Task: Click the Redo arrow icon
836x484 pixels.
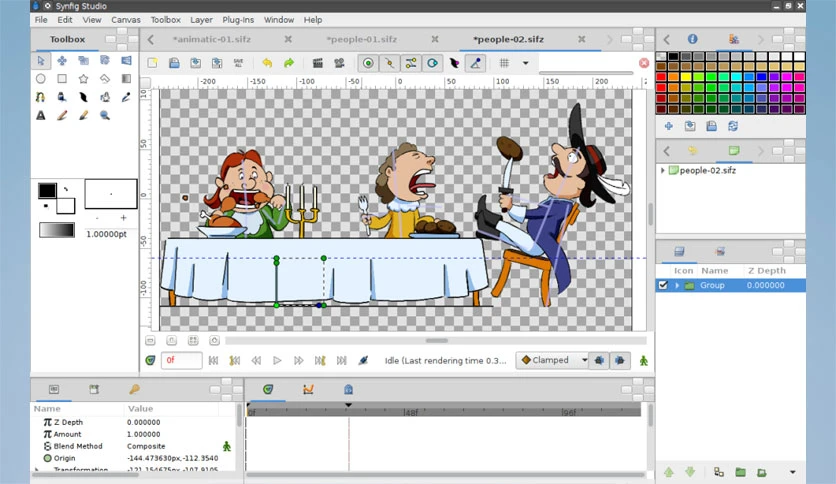Action: pos(288,63)
